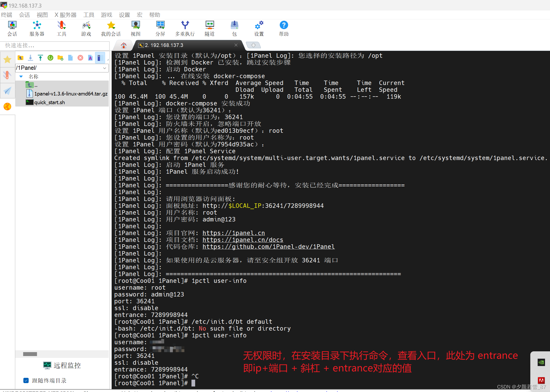Close the 192.168.137.3 session tab

coord(236,45)
